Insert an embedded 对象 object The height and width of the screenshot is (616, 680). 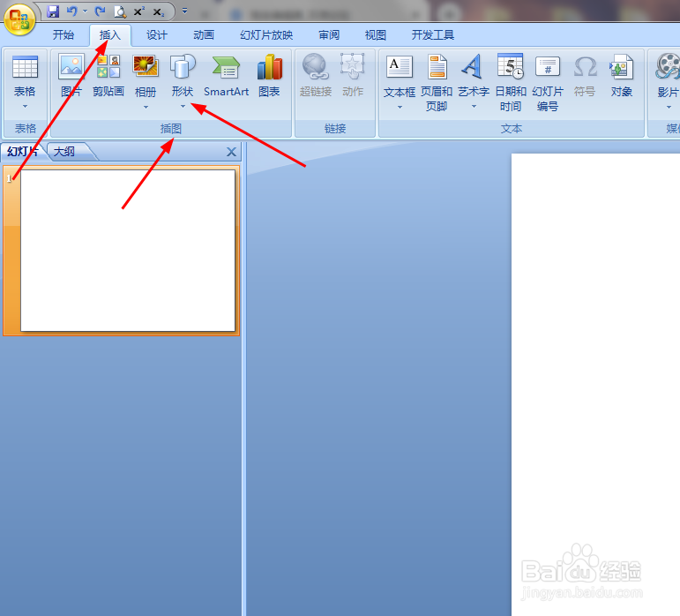tap(622, 76)
